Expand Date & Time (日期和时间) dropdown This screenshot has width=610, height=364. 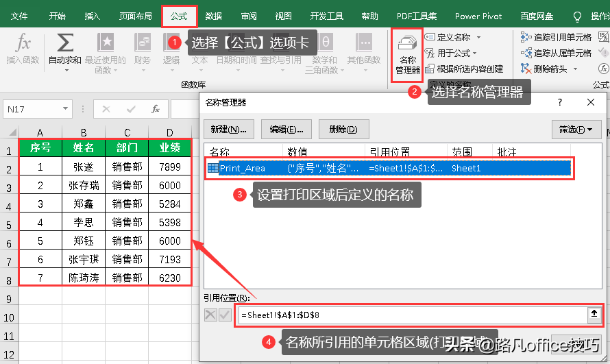point(238,71)
